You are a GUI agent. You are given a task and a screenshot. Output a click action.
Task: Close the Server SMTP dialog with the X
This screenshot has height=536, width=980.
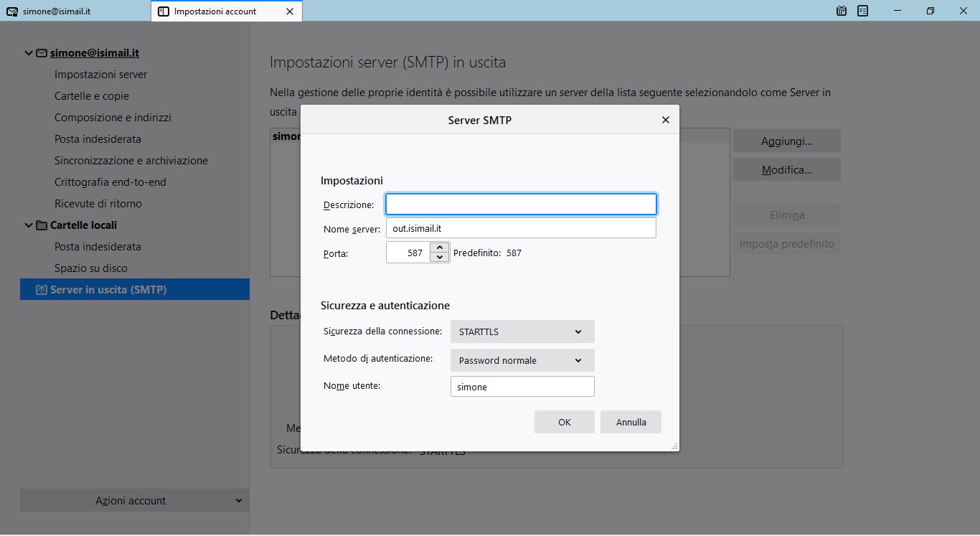[x=665, y=120]
